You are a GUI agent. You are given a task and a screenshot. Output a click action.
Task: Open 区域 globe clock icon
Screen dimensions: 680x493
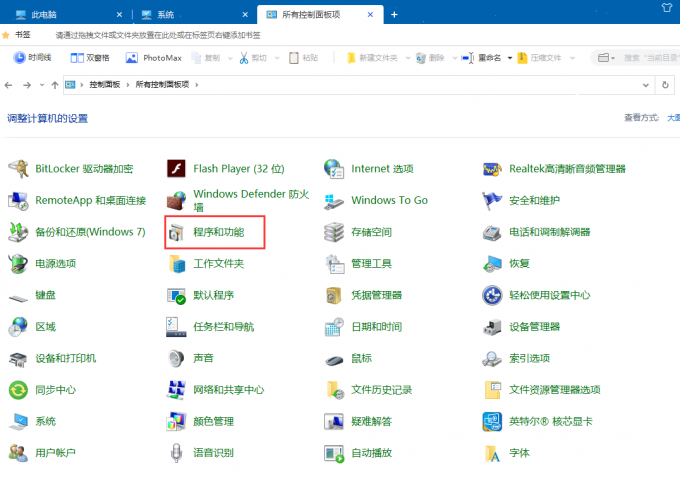point(18,327)
